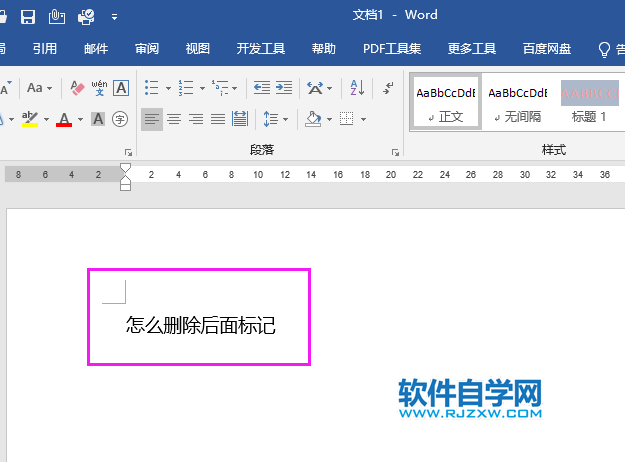Click the Distributed alignment icon
Image resolution: width=625 pixels, height=462 pixels.
coord(240,119)
